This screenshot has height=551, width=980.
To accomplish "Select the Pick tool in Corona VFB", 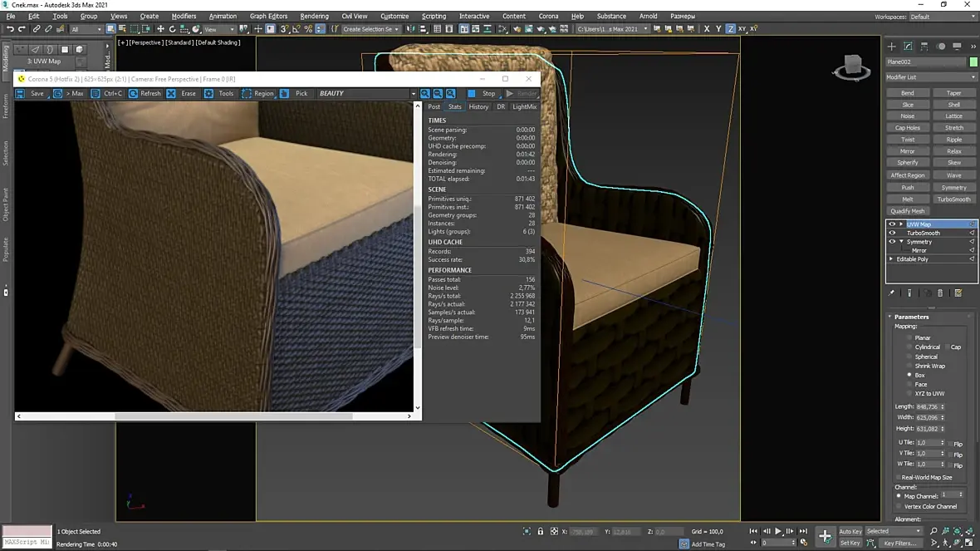I will [x=285, y=94].
